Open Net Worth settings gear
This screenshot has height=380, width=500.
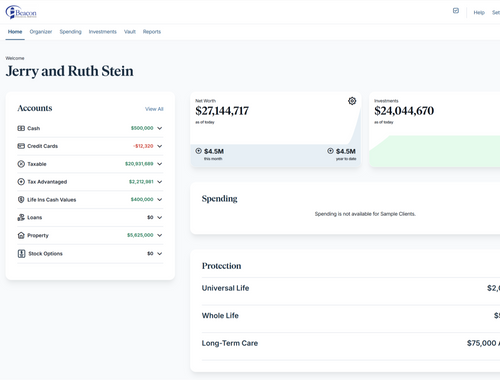[352, 101]
